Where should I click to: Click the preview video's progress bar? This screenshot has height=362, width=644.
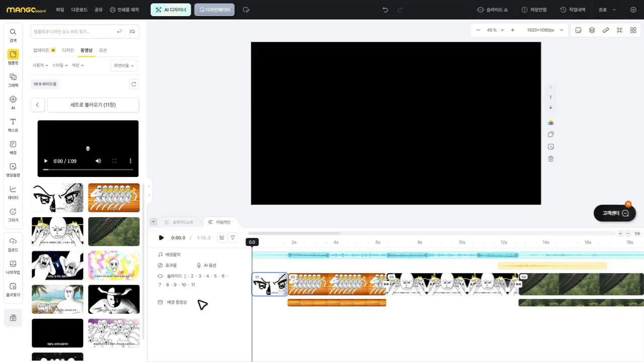coord(88,169)
